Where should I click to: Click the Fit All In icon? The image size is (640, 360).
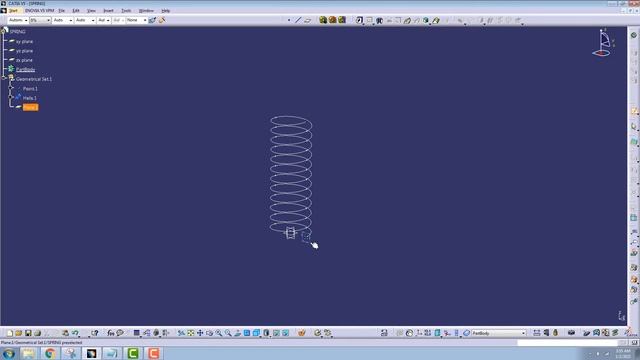(191, 333)
